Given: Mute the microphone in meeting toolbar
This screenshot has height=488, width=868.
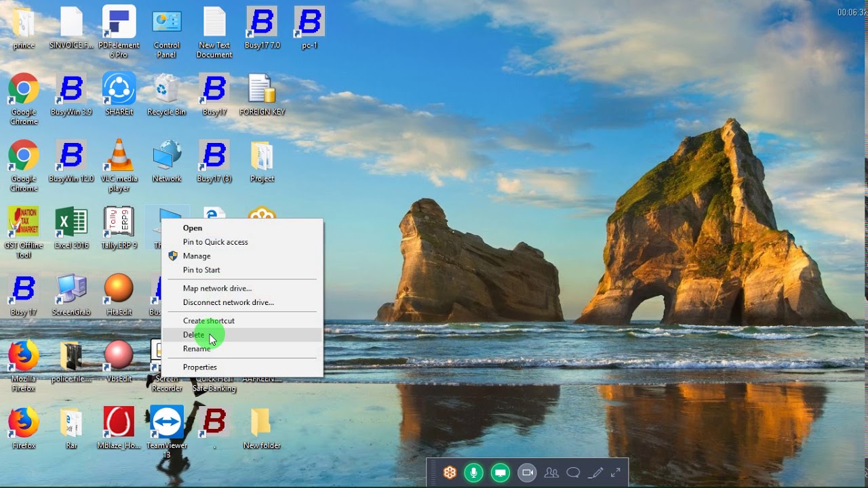Looking at the screenshot, I should pos(474,472).
